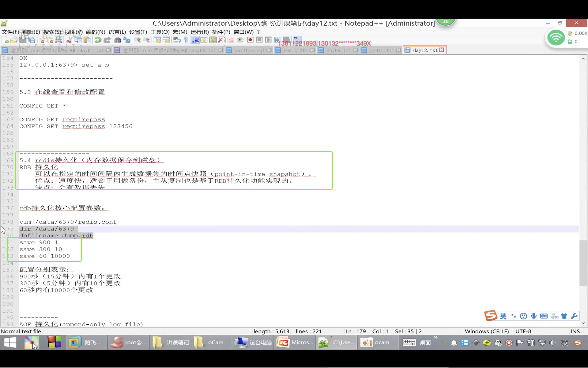Click the Redo toolbar arrow

[x=107, y=40]
